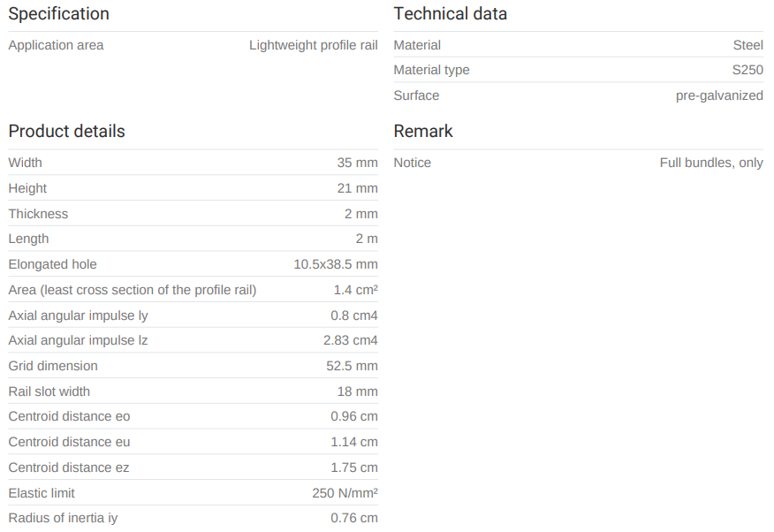
Task: Click the Remark section heading
Action: (422, 132)
